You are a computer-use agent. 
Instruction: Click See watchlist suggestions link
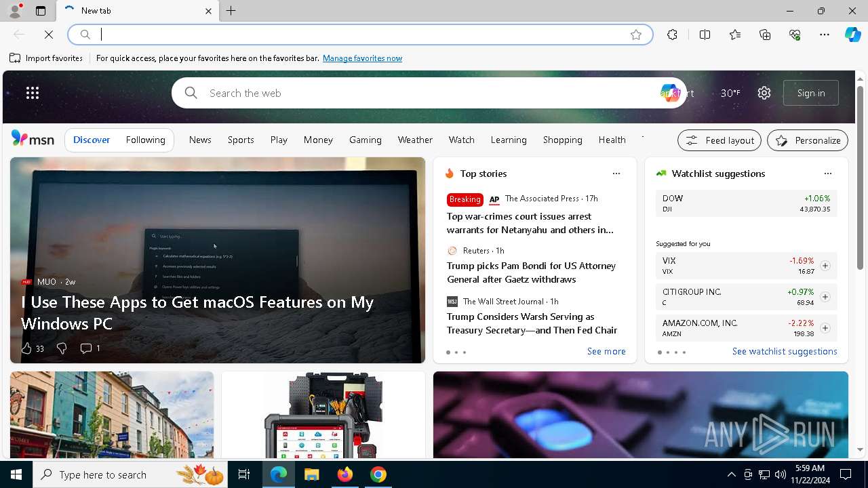(x=785, y=351)
